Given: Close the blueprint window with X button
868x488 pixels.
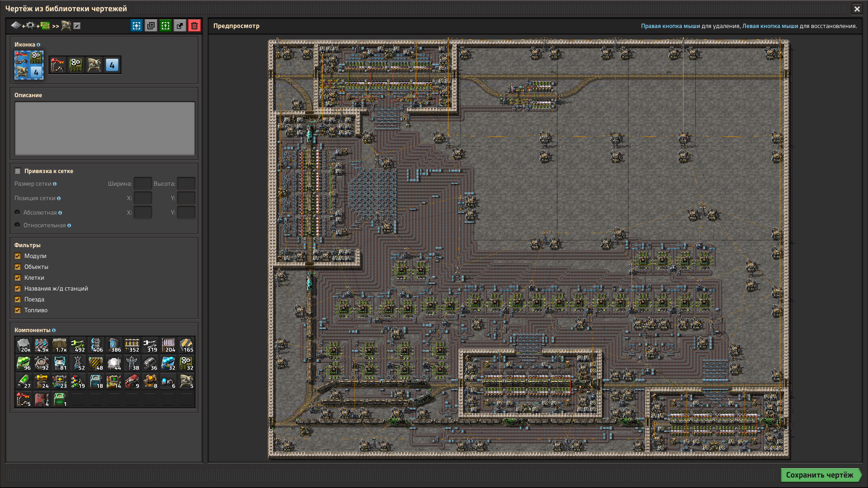Looking at the screenshot, I should point(857,9).
